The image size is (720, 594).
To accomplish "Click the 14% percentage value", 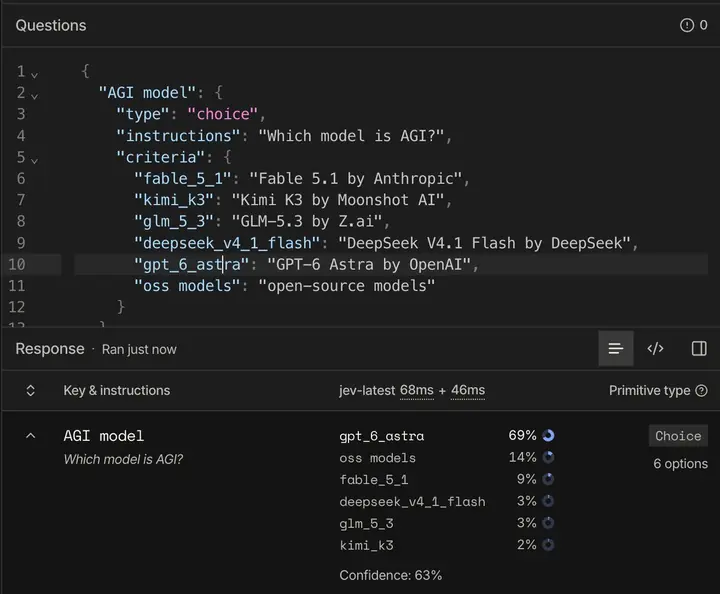I will (522, 457).
